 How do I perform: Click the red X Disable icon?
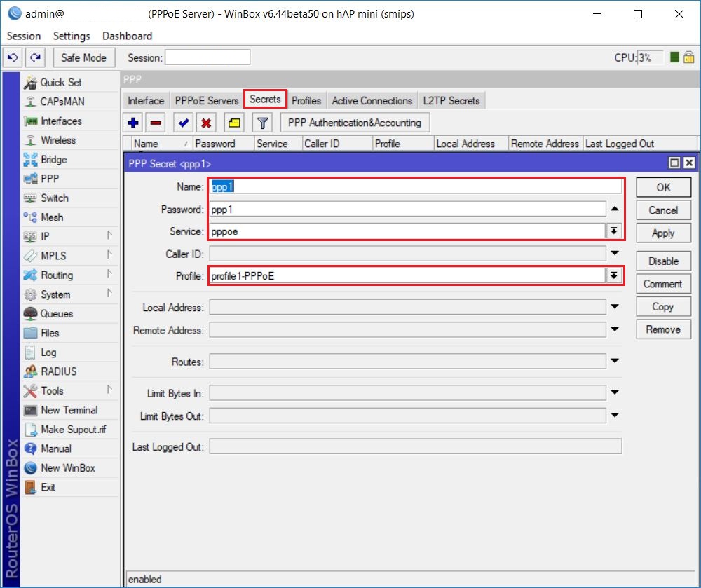[x=206, y=123]
